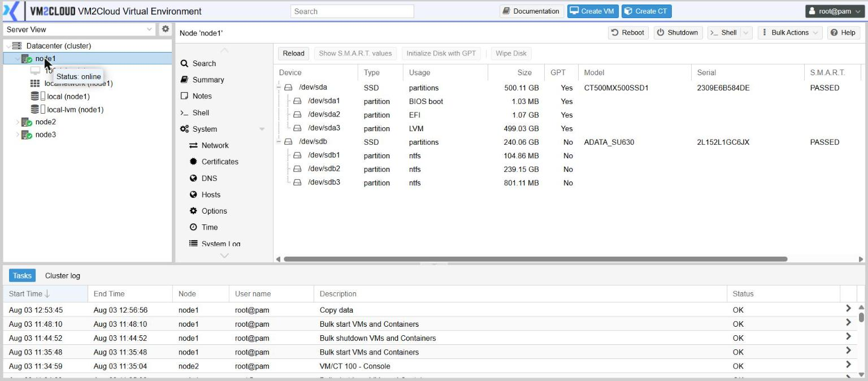Screen dimensions: 868x381
Task: Open Help for this page
Action: point(843,33)
